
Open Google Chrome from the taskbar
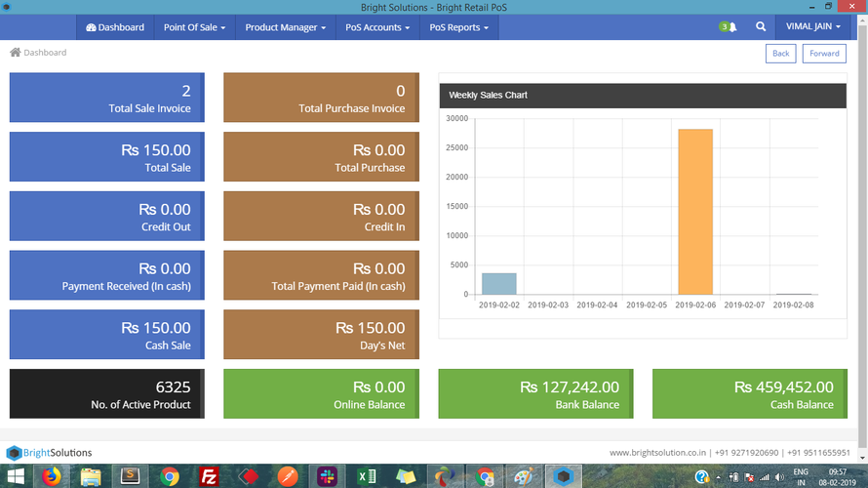(170, 476)
